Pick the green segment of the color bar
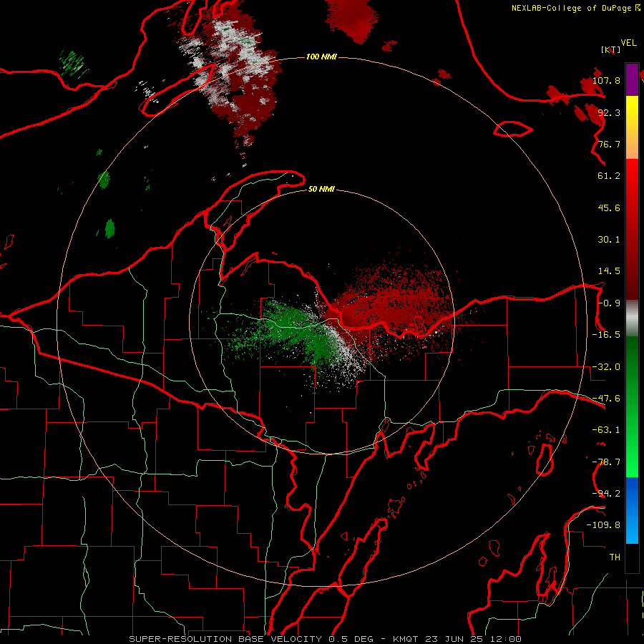Viewport: 644px width, 644px height. pyautogui.click(x=632, y=406)
